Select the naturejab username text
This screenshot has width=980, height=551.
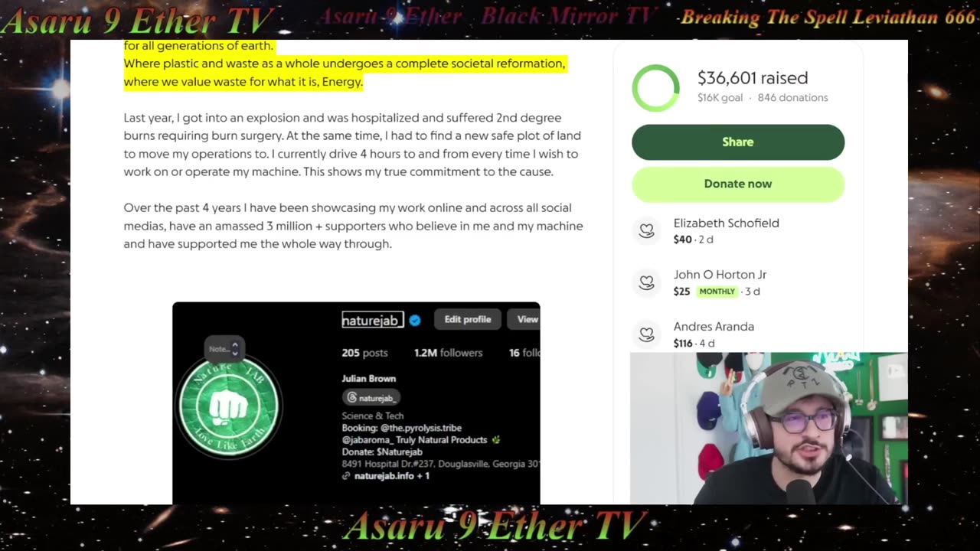click(x=373, y=321)
